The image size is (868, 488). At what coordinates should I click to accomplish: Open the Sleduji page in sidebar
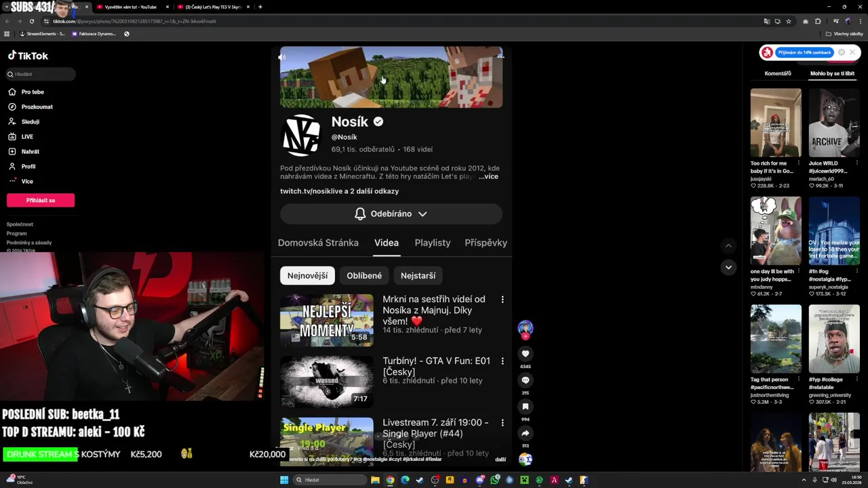point(24,122)
